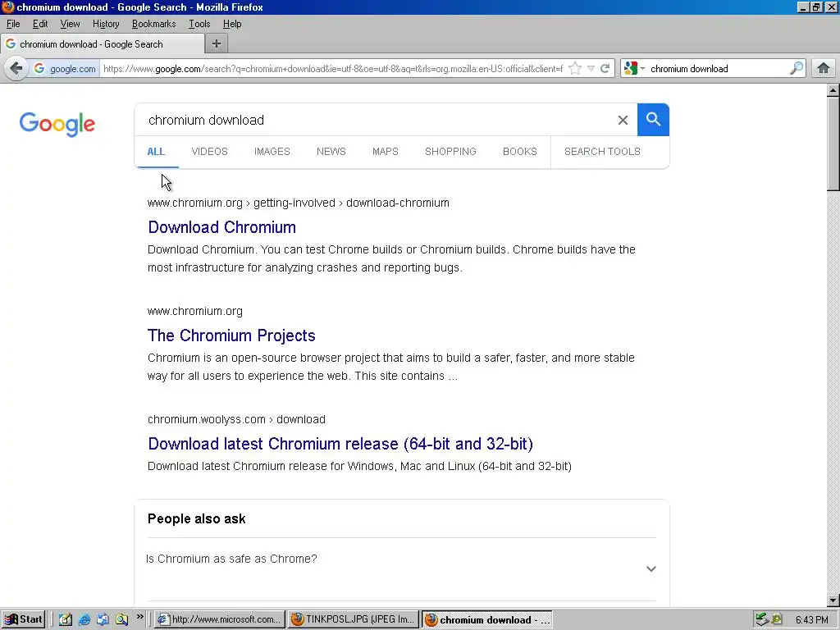This screenshot has width=840, height=630.
Task: Switch to the IMAGES results tab
Action: tap(272, 152)
